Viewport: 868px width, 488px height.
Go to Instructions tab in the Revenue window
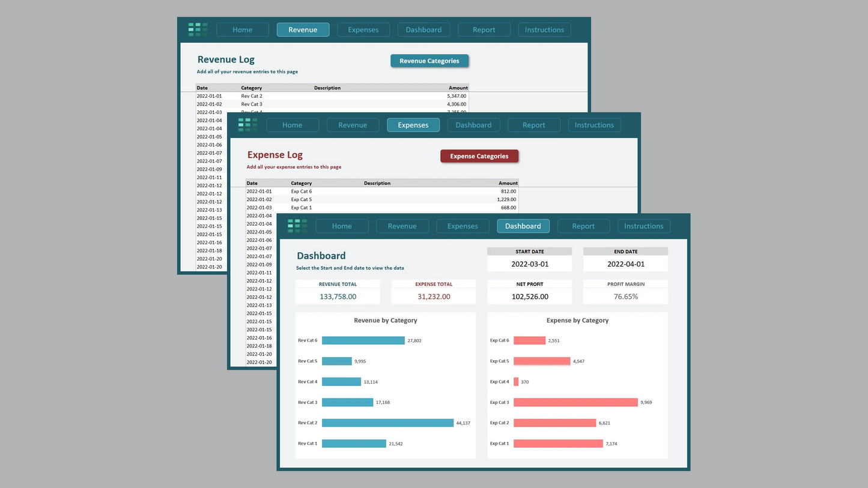pyautogui.click(x=544, y=29)
